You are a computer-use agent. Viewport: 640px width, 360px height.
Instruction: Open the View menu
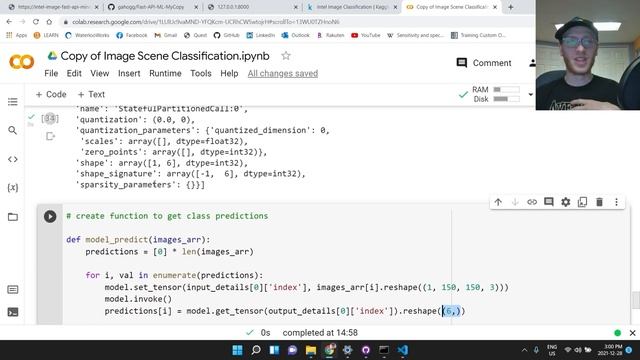pos(100,73)
